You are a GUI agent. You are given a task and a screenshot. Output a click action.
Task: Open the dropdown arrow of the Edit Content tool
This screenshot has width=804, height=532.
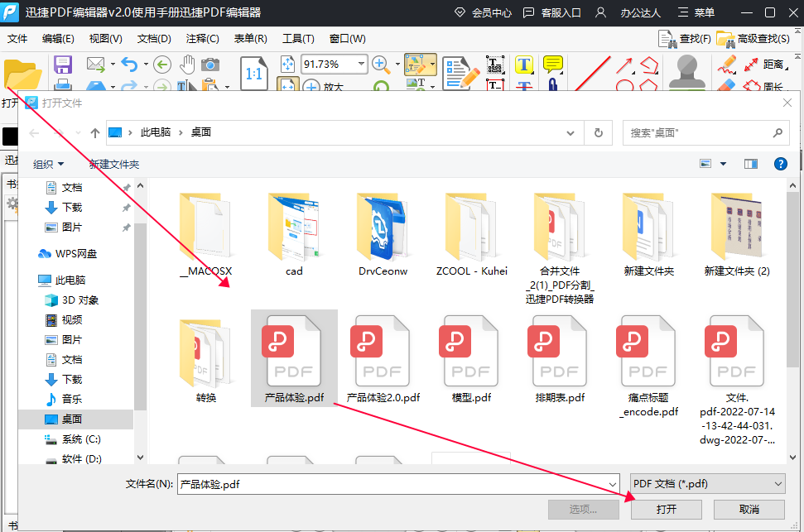pyautogui.click(x=432, y=65)
